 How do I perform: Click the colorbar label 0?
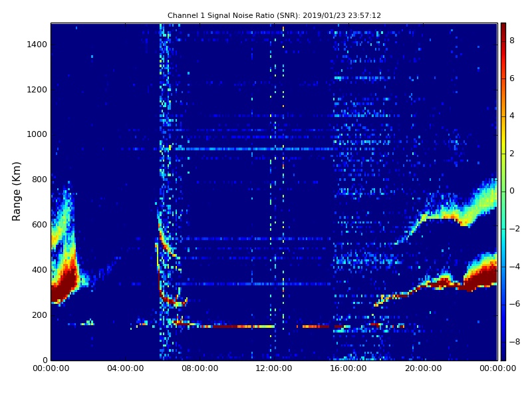512,191
